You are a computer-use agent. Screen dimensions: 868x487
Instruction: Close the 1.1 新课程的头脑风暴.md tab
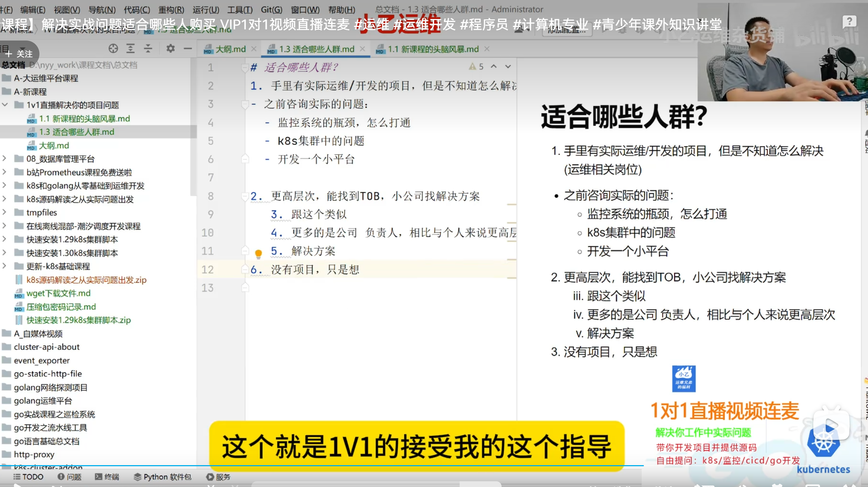[487, 49]
